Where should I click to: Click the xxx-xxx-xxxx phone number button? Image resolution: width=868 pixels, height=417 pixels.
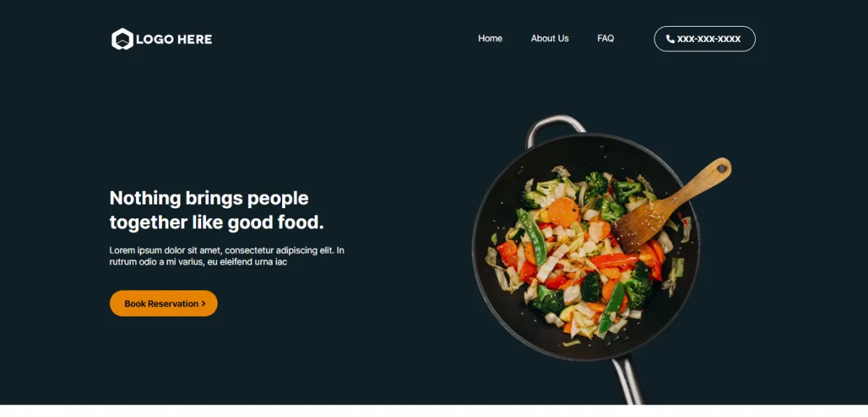[x=705, y=39]
